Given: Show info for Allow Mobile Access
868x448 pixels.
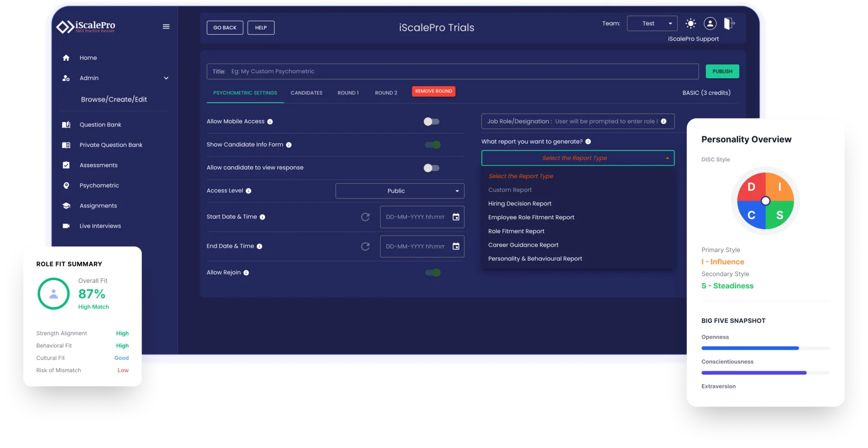Looking at the screenshot, I should [x=270, y=122].
